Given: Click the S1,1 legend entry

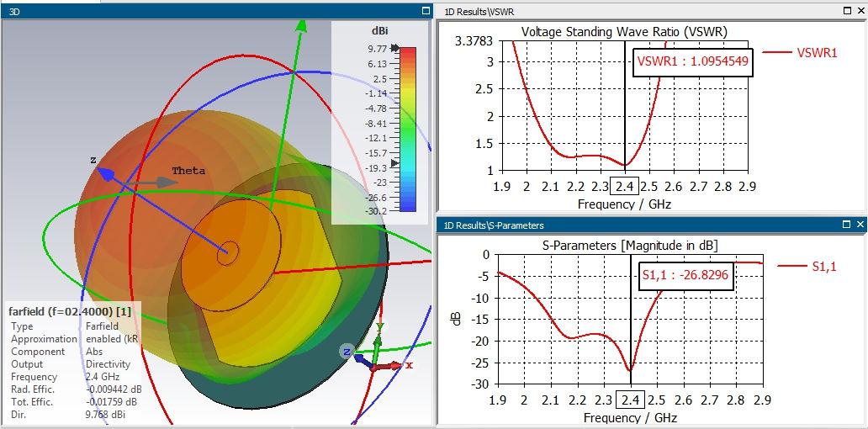Looking at the screenshot, I should pyautogui.click(x=807, y=267).
